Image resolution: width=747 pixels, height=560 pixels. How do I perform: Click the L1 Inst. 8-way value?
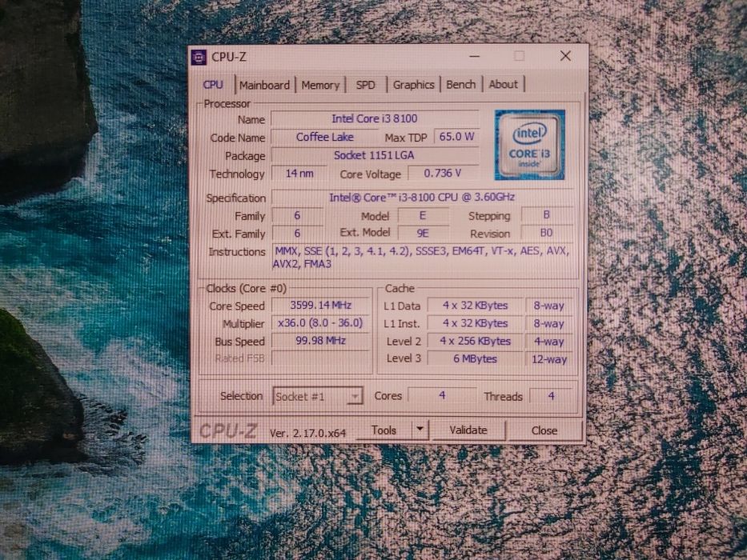(x=548, y=324)
